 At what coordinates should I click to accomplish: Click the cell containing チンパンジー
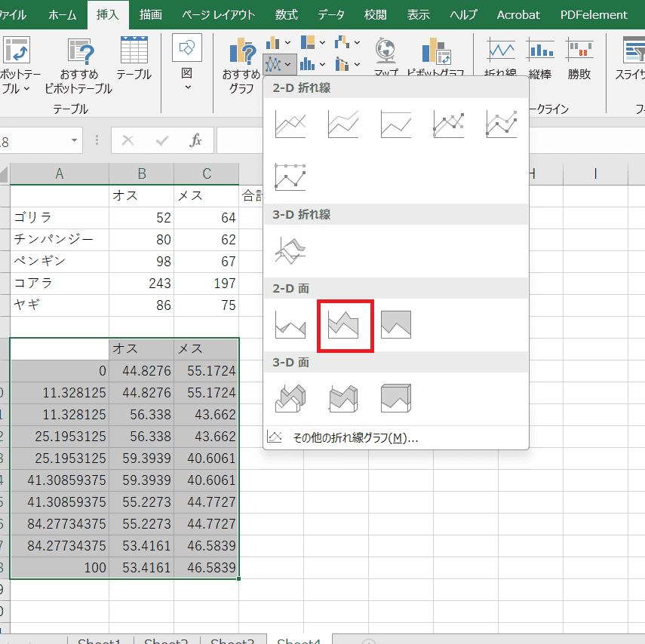(60, 239)
